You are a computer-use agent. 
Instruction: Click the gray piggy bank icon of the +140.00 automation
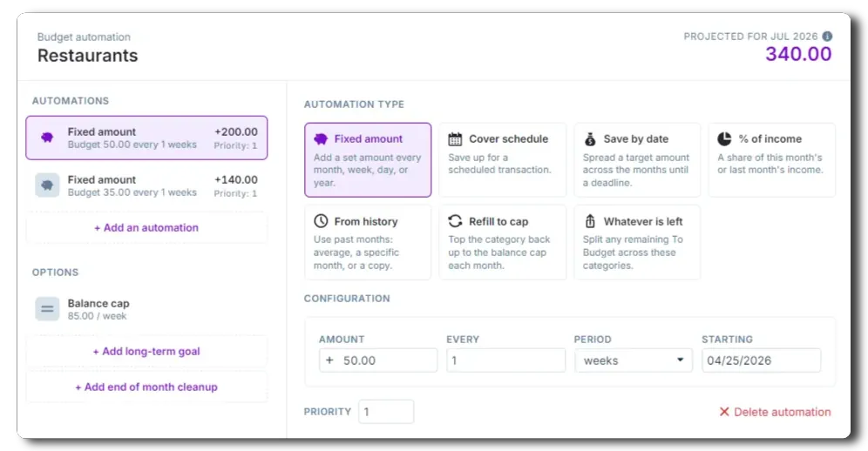[48, 185]
